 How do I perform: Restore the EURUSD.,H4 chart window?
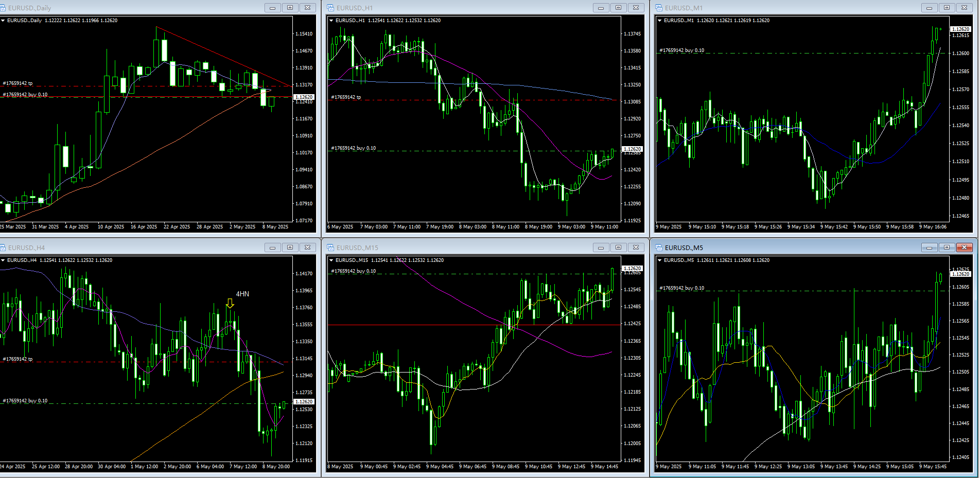[290, 247]
